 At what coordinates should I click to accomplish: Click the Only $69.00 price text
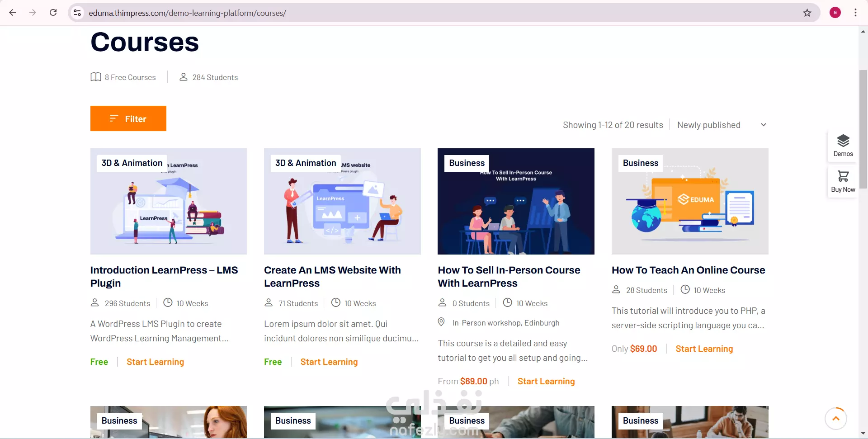[634, 349]
